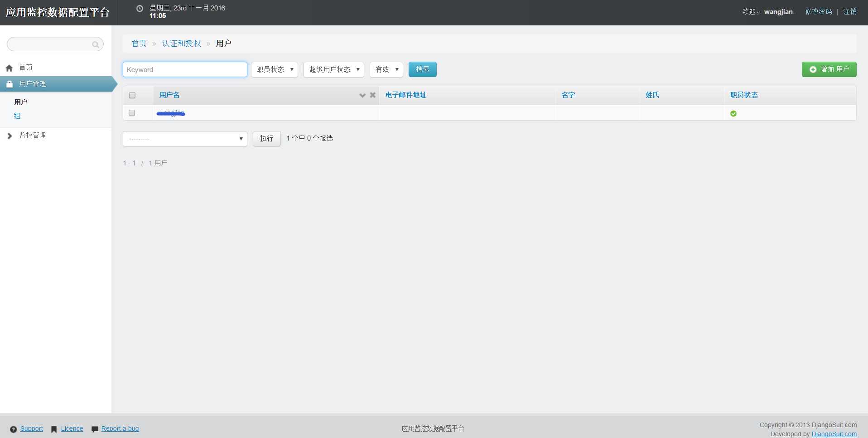Open the 超级用户状态 filter dropdown

[x=334, y=69]
